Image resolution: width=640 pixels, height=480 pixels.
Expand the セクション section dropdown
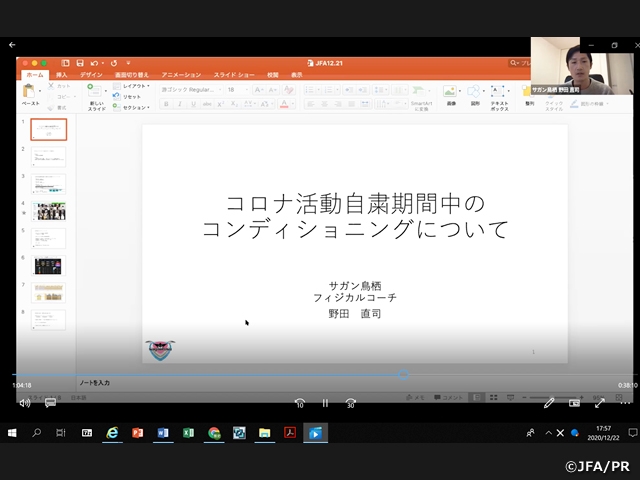pyautogui.click(x=134, y=107)
